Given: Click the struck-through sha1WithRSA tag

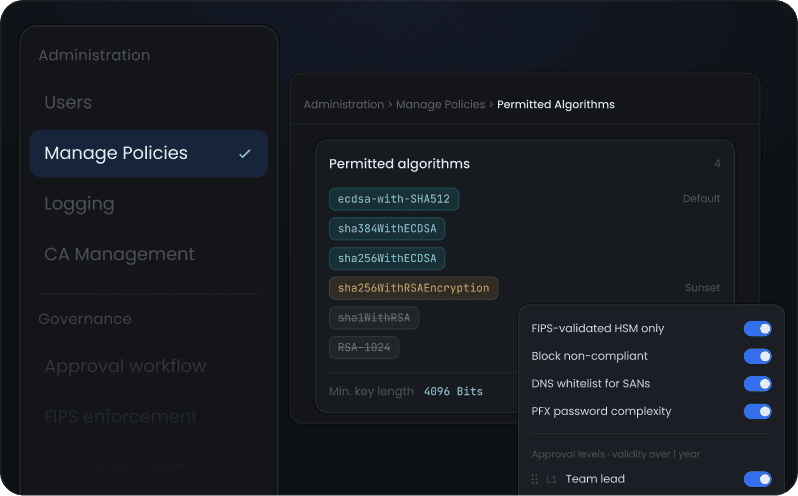Looking at the screenshot, I should (x=374, y=318).
